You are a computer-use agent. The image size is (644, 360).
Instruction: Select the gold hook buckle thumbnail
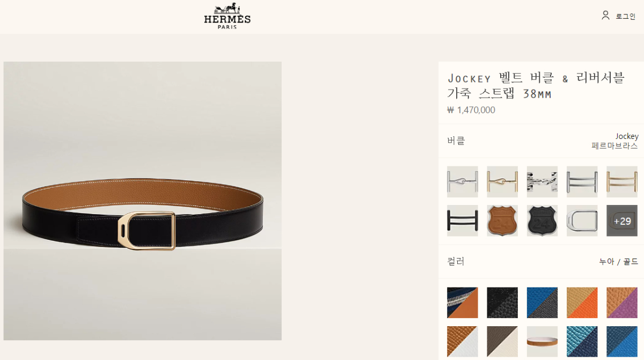tap(502, 181)
